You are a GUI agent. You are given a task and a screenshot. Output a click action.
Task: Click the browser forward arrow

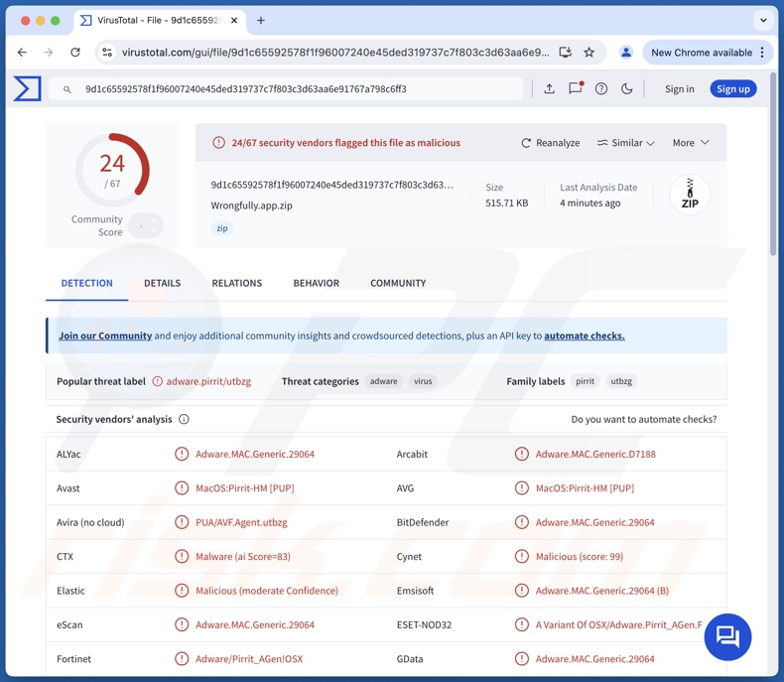(48, 52)
